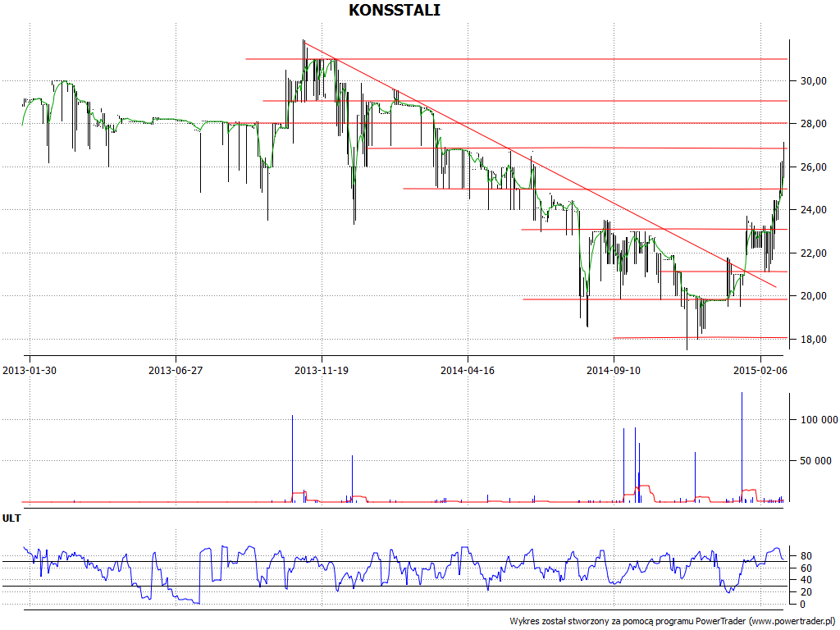
Task: Click the ULT indicator label
Action: tap(11, 518)
